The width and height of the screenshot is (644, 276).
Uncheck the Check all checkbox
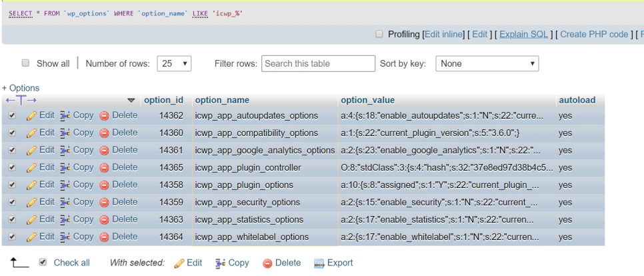click(43, 262)
